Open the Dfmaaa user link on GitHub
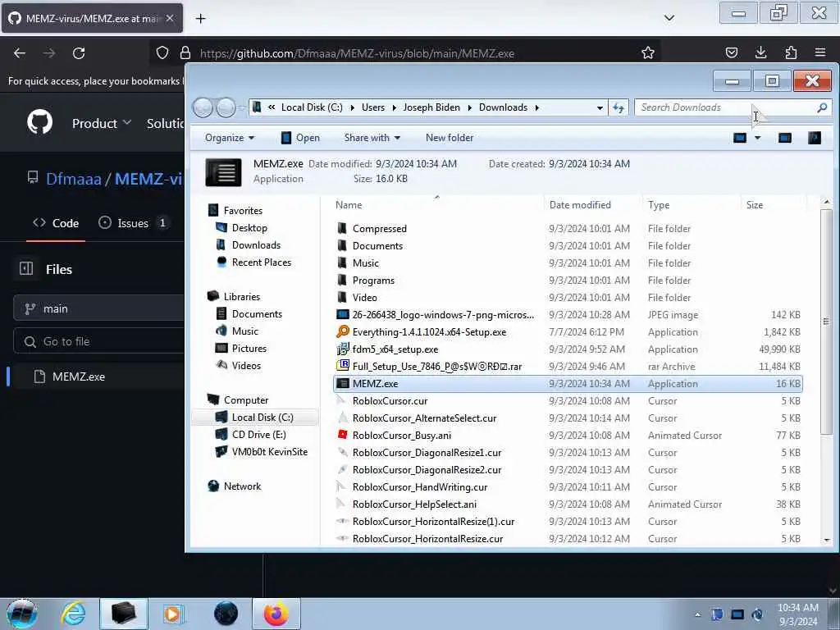Viewport: 840px width, 630px height. point(73,178)
